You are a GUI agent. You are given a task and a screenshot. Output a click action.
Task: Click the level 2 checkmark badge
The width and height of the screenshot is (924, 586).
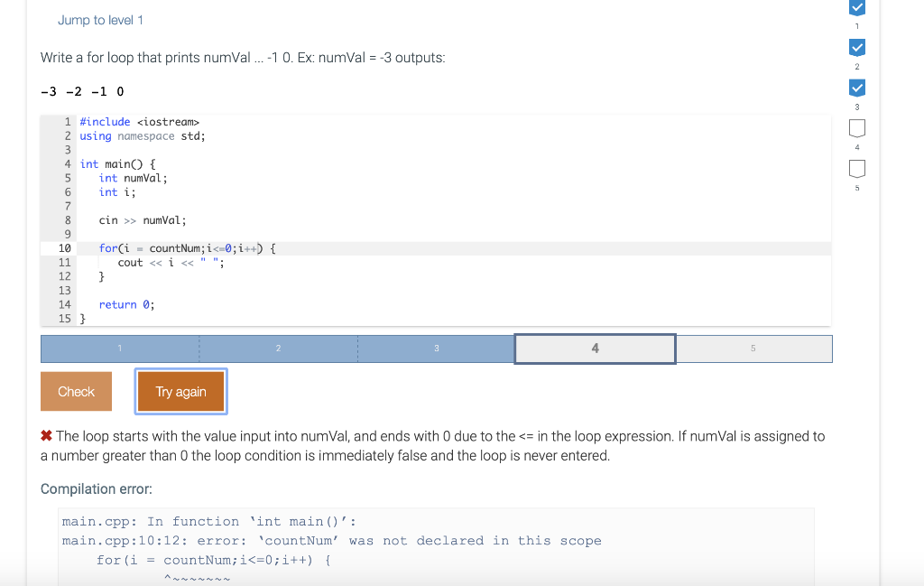tap(857, 47)
